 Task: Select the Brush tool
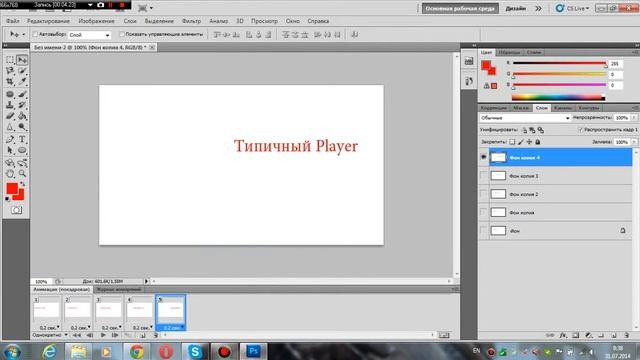click(x=22, y=94)
